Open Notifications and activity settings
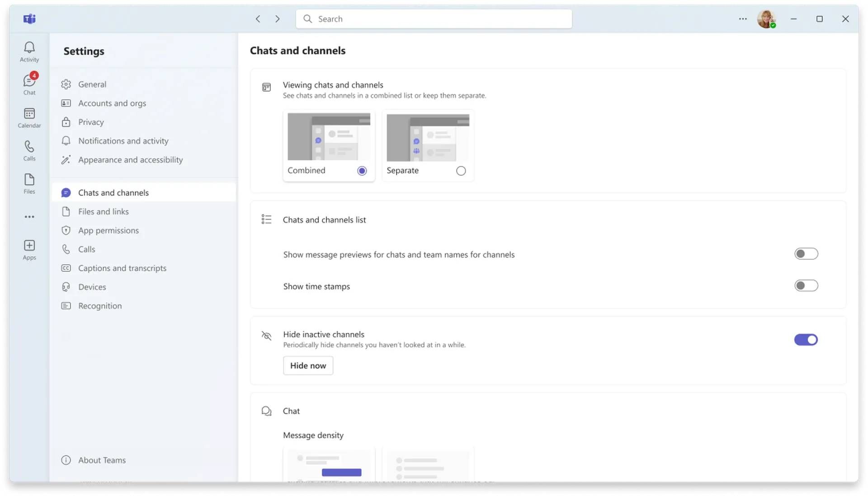Viewport: 868px width, 496px height. coord(123,141)
